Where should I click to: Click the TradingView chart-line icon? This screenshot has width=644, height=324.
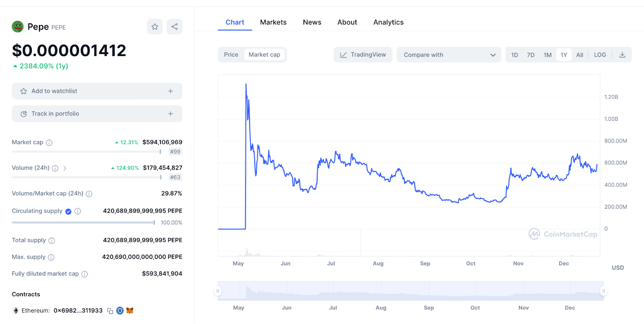point(343,55)
